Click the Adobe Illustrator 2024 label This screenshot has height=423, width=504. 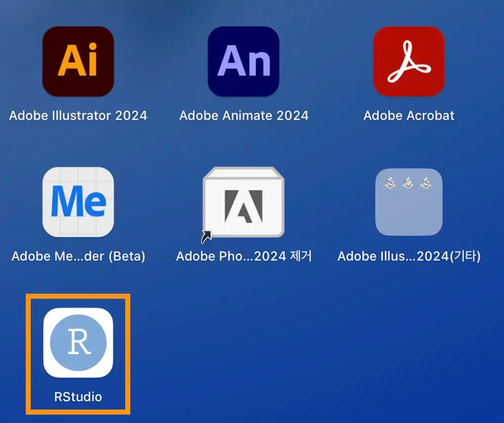click(78, 115)
